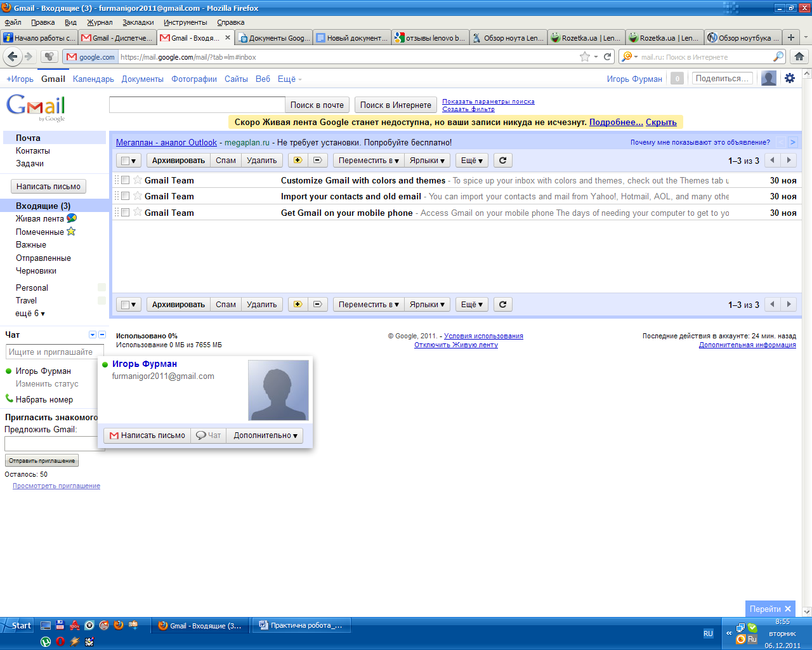Open 'Ещё' dropdown in top toolbar

click(x=472, y=161)
